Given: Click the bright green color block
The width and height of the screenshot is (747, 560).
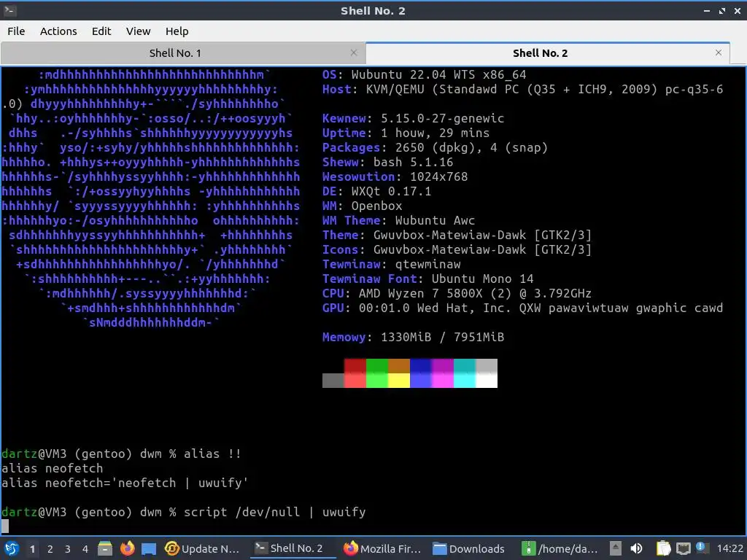Looking at the screenshot, I should pos(377,381).
